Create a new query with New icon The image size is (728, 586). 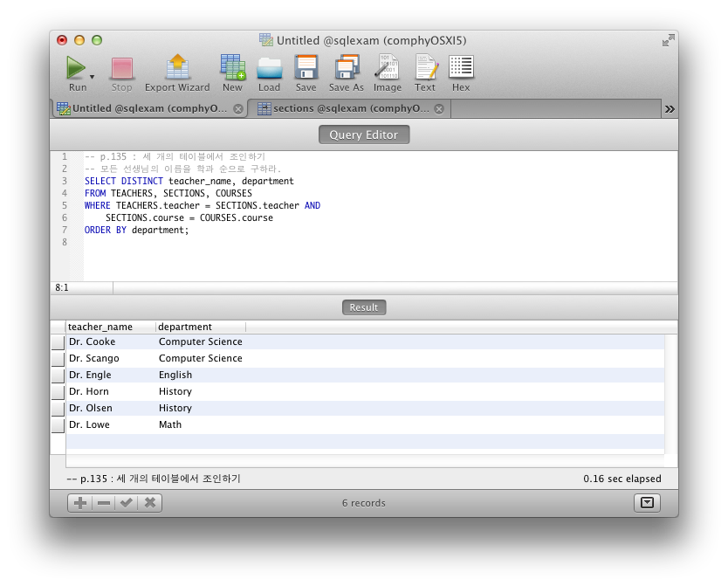click(x=232, y=68)
